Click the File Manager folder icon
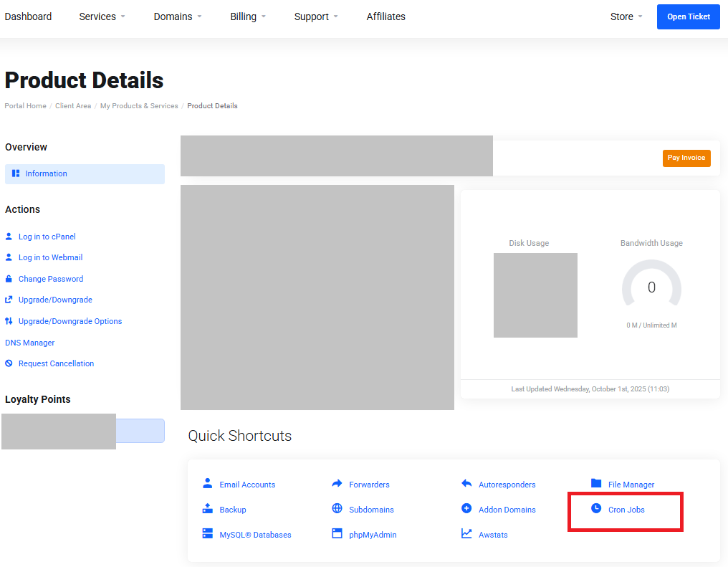 [x=596, y=483]
